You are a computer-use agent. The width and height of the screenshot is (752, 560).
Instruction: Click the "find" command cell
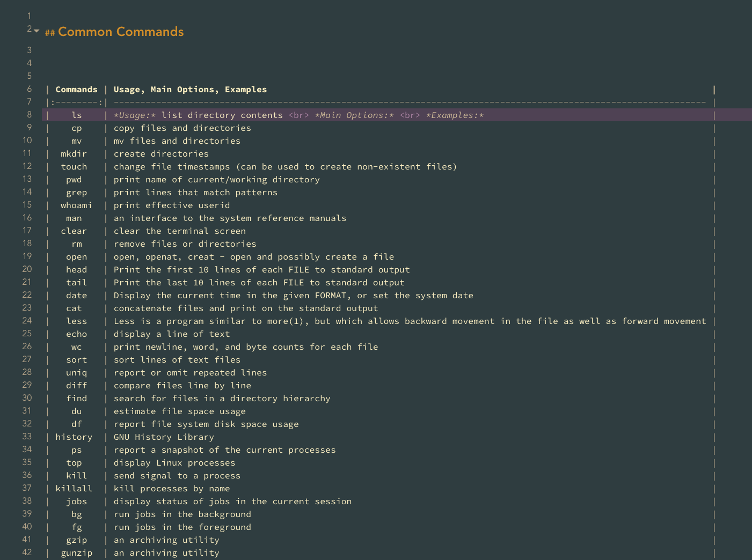pyautogui.click(x=77, y=399)
